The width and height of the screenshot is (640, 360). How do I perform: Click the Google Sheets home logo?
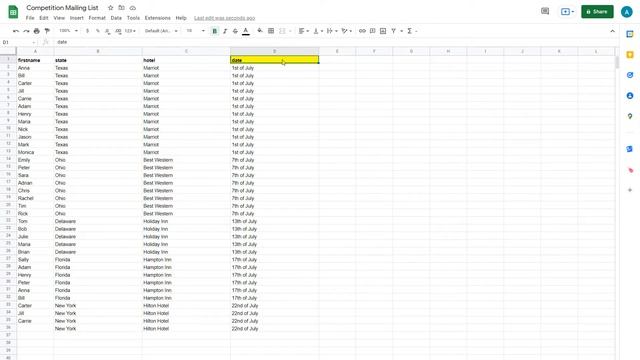(13, 12)
